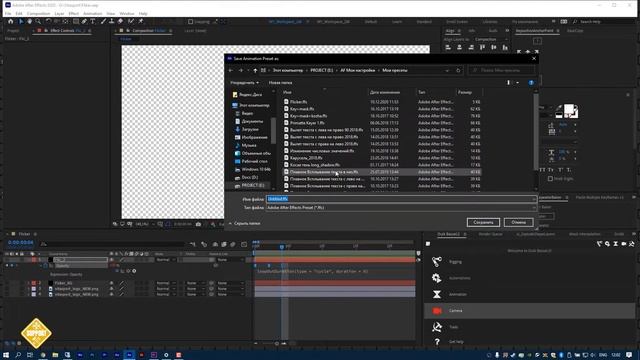
Task: Click the Graph Editor icon in timeline
Action: tap(244, 244)
